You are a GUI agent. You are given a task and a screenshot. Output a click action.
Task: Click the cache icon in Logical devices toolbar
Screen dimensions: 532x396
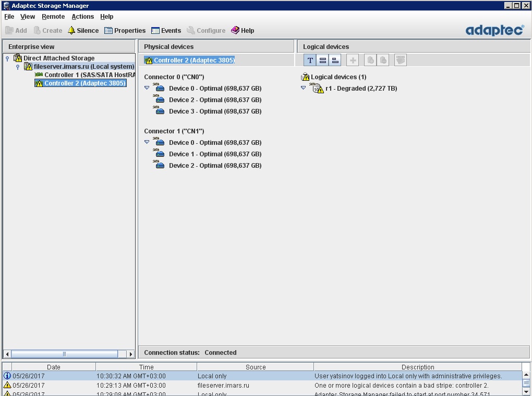point(401,60)
